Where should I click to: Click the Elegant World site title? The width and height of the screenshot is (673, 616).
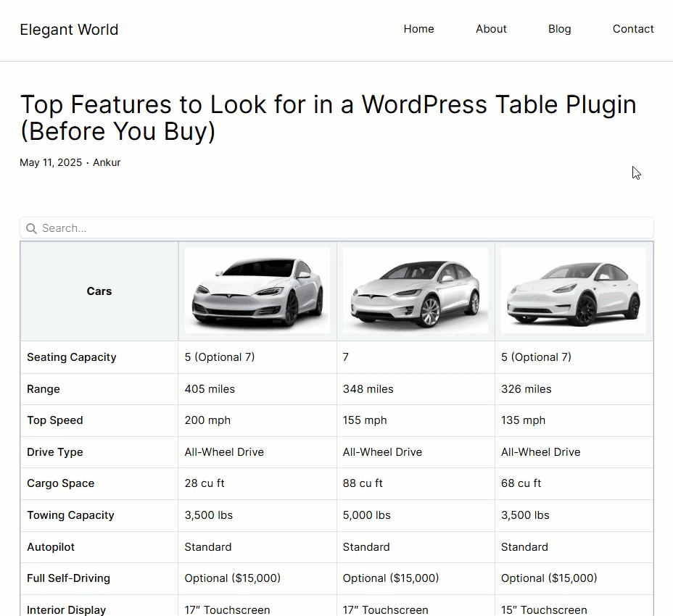pyautogui.click(x=69, y=30)
